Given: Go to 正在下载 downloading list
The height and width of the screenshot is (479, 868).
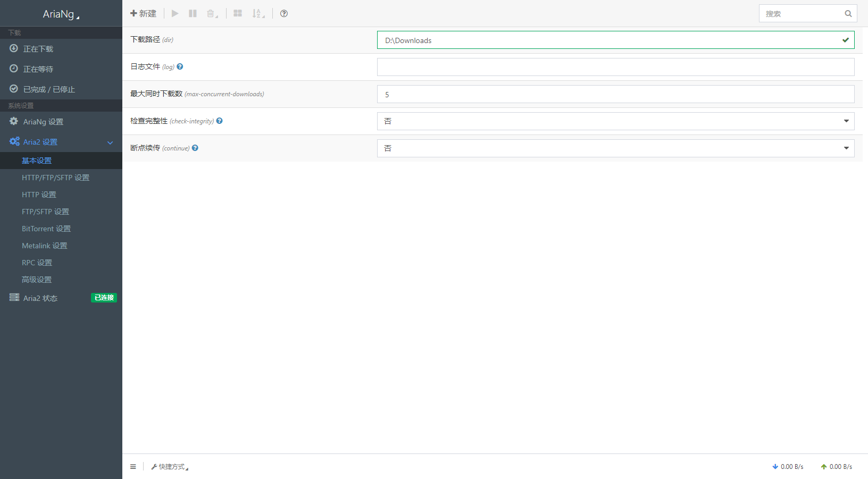Looking at the screenshot, I should pyautogui.click(x=61, y=49).
